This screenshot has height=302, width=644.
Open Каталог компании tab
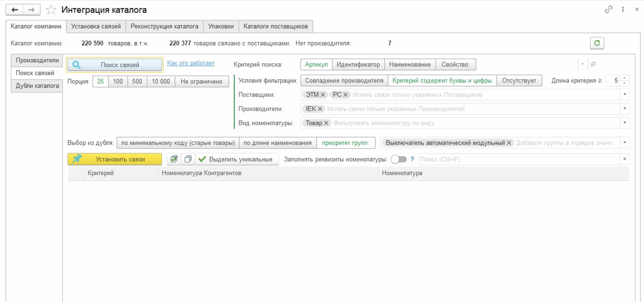click(x=36, y=26)
